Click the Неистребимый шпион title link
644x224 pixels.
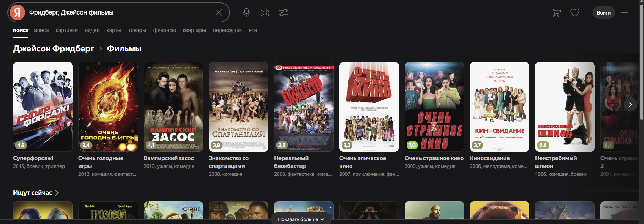coord(556,162)
